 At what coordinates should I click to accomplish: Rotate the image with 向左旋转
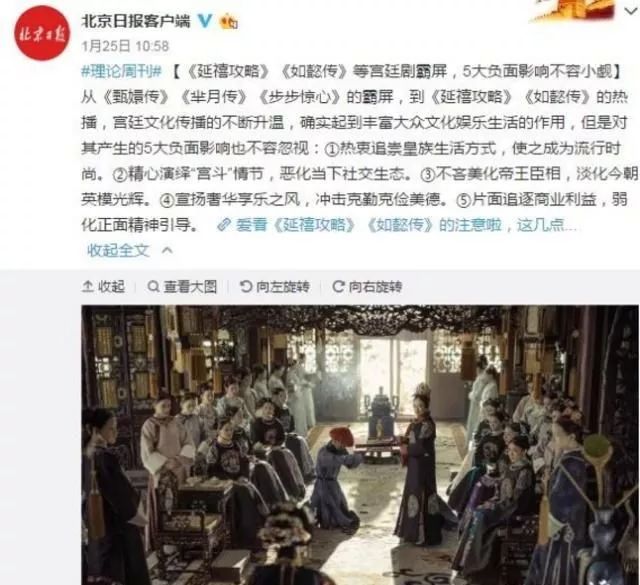[x=283, y=287]
